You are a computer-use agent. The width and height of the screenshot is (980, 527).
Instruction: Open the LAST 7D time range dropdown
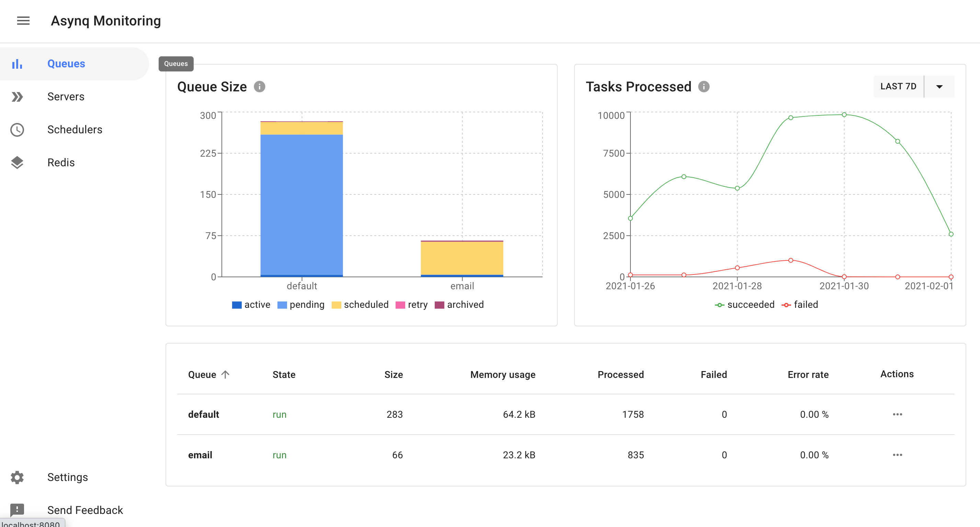(x=938, y=86)
